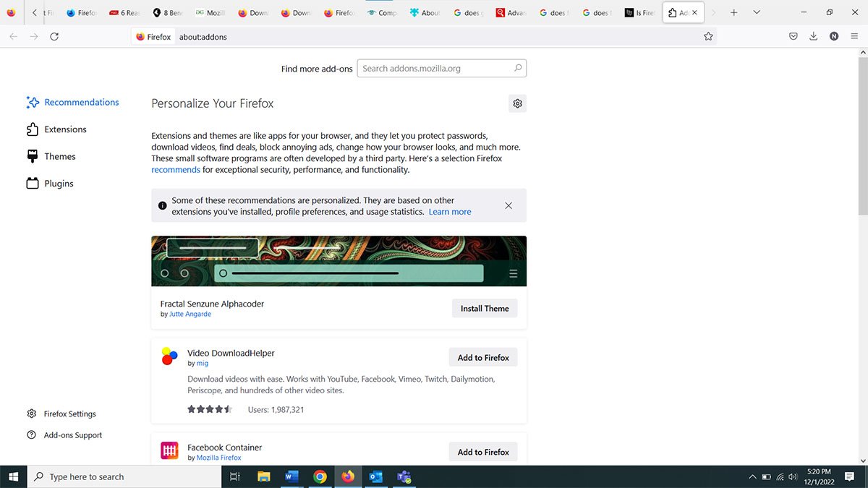
Task: Install the Fractal Senzune Alphacoder theme
Action: pos(485,308)
